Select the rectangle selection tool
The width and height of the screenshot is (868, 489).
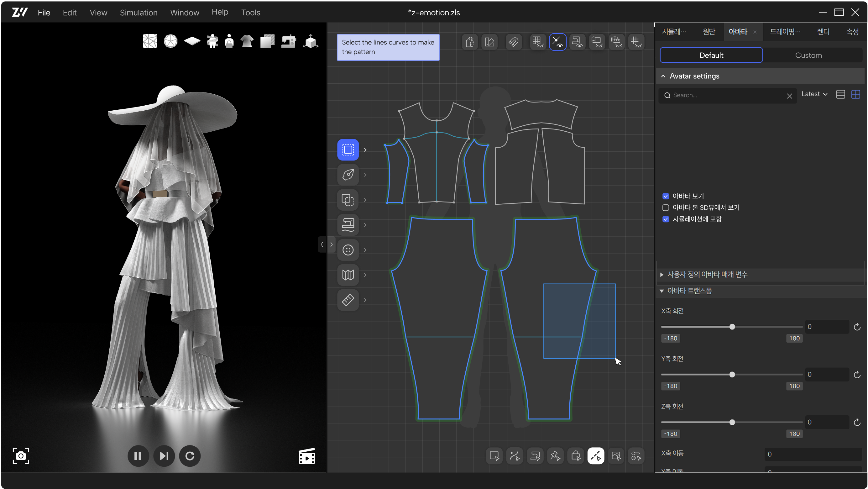[x=348, y=150]
